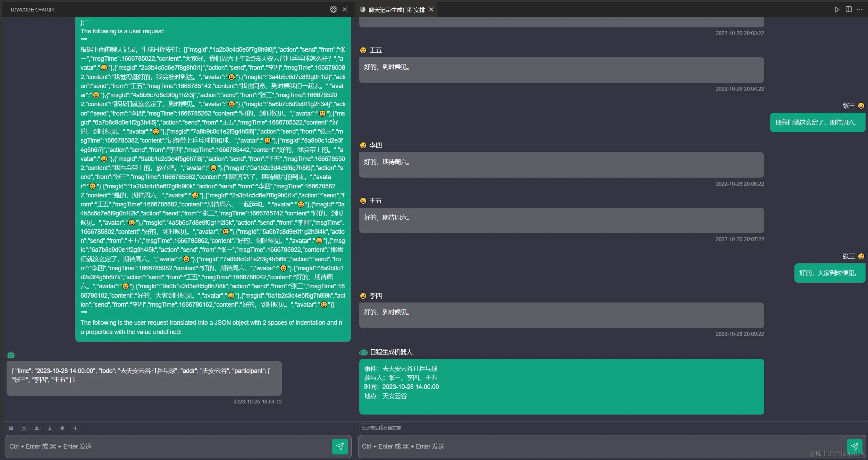Click the robot avatar icon in left panel
Screen dimensions: 868x460
pyautogui.click(x=11, y=355)
